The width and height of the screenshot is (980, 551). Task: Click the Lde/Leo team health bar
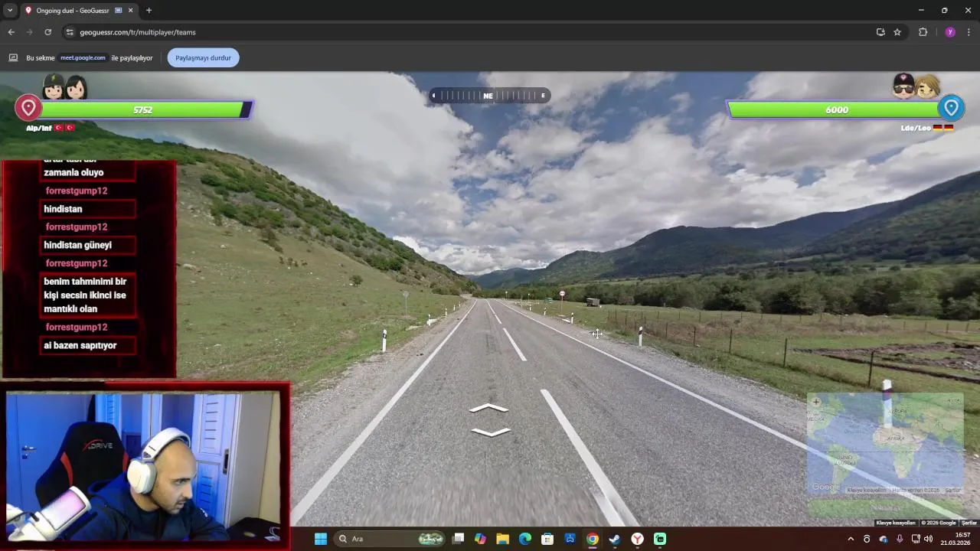[836, 110]
